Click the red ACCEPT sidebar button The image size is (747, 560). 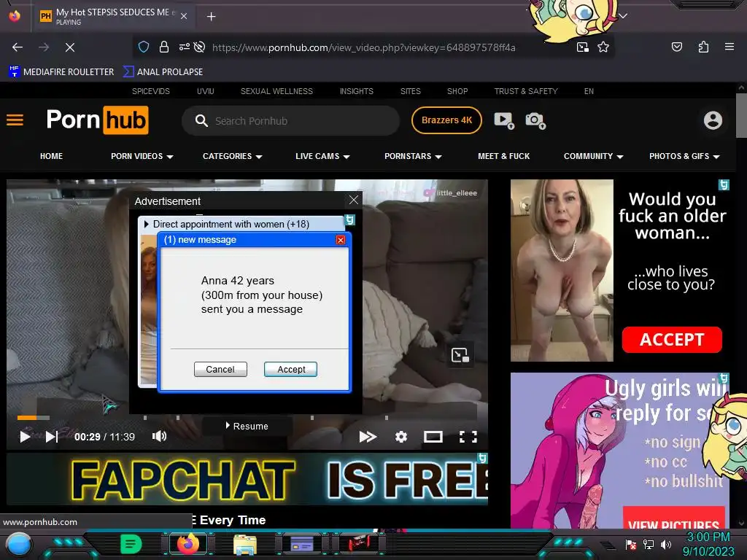click(672, 340)
